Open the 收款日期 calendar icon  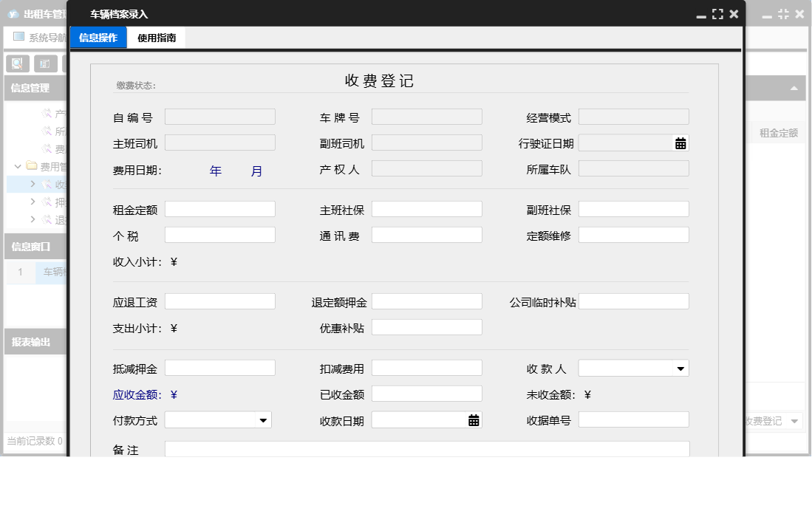tap(474, 420)
